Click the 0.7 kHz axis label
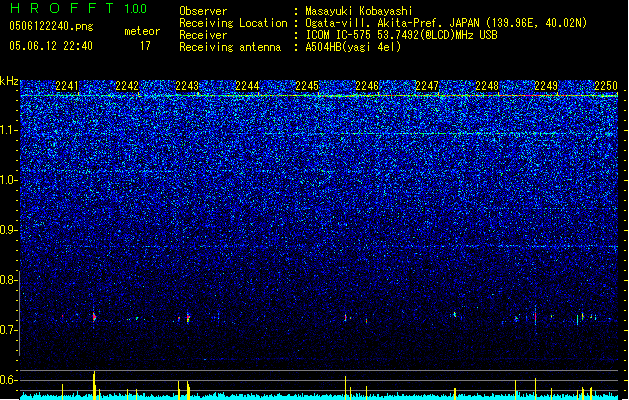 click(x=8, y=330)
